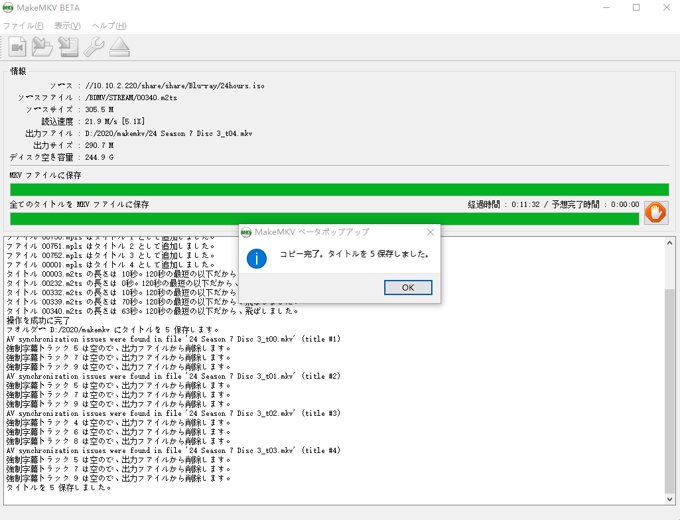
Task: Close the MakeMKV beta popup dialog
Action: [x=430, y=232]
